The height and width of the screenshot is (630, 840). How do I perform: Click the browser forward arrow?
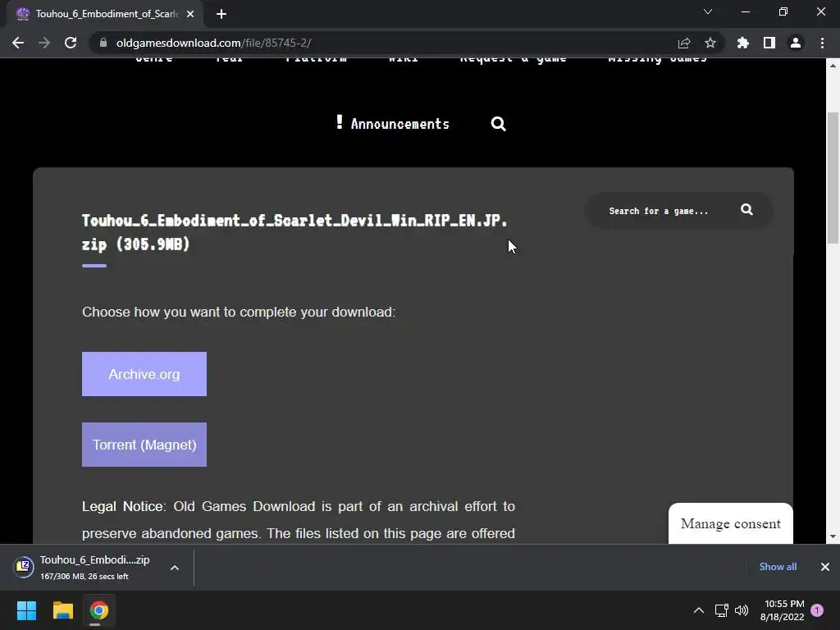coord(44,43)
